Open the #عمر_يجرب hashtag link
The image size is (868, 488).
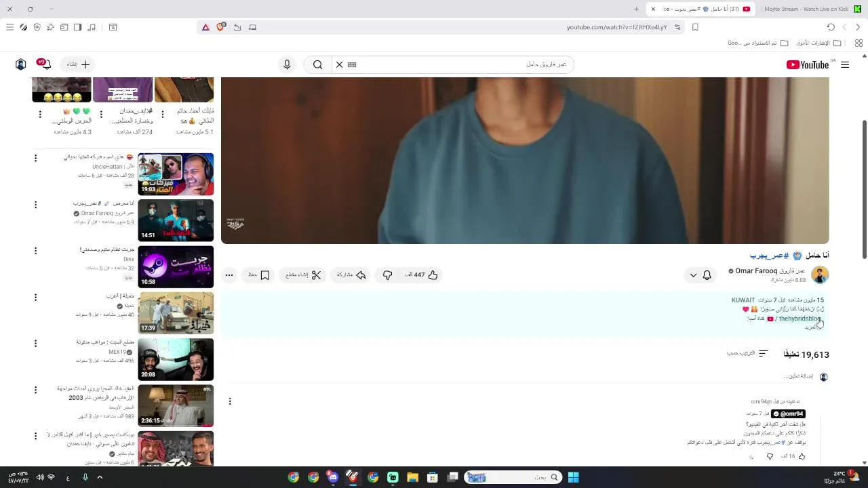point(770,256)
